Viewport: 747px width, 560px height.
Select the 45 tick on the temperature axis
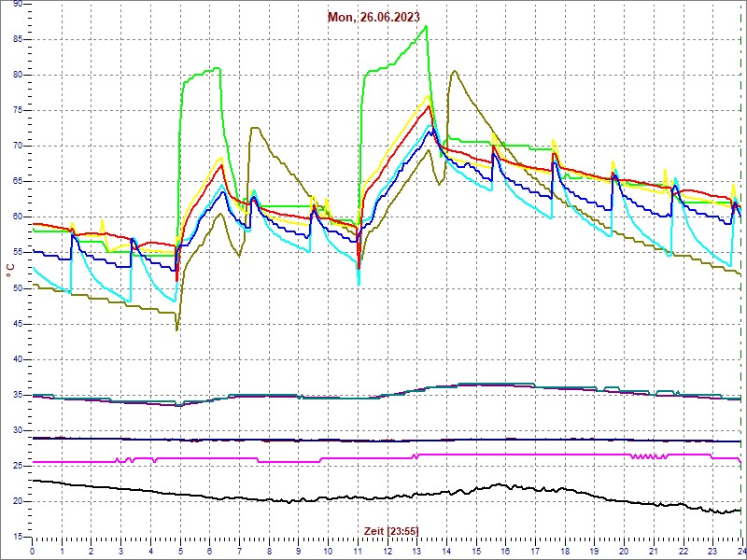tap(18, 324)
